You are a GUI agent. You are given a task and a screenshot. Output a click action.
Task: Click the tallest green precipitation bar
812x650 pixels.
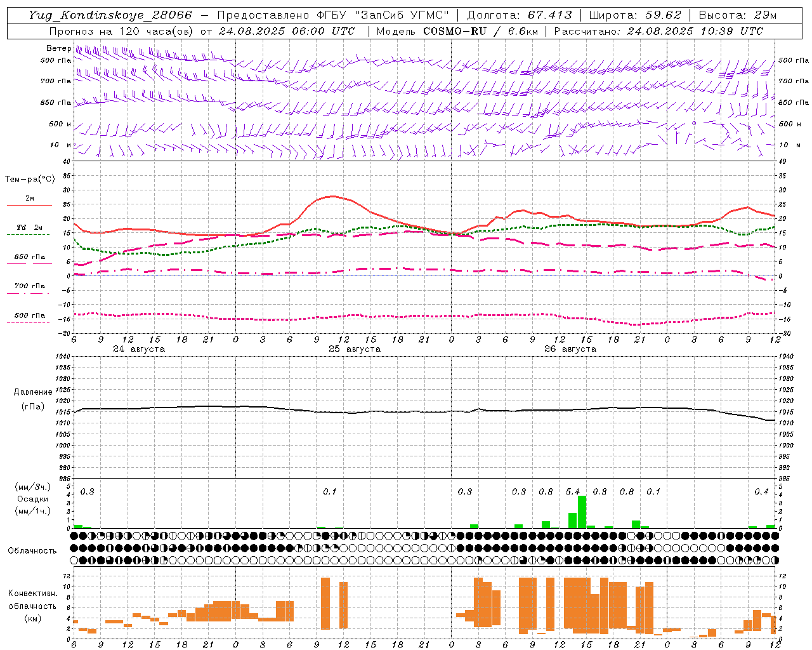click(x=582, y=512)
